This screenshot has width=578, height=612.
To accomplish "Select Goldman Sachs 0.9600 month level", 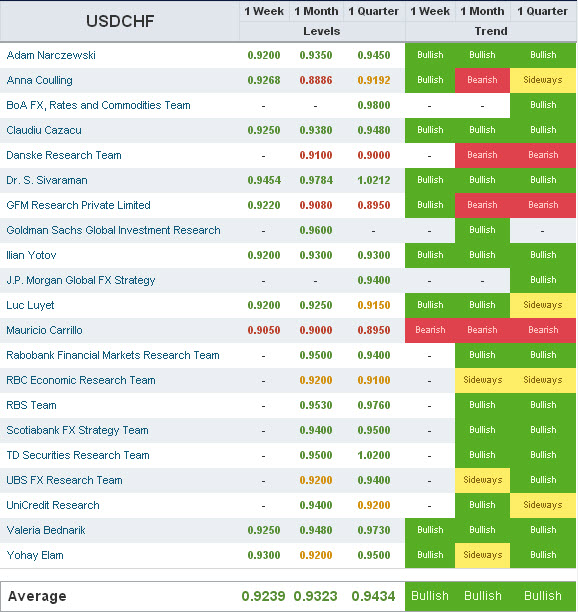I will 316,230.
